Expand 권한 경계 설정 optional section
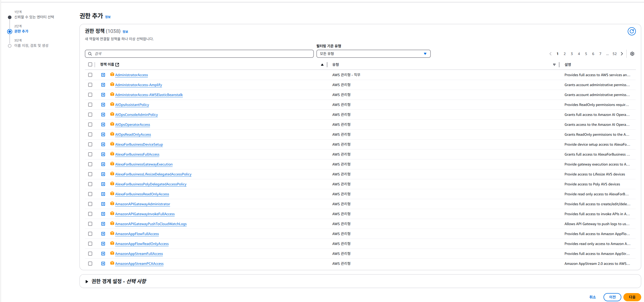Viewport: 644px width, 302px height. [x=87, y=281]
